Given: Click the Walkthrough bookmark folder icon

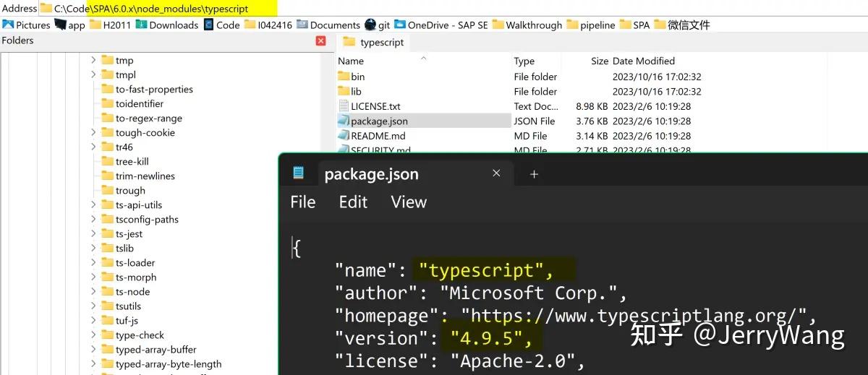Looking at the screenshot, I should [498, 25].
